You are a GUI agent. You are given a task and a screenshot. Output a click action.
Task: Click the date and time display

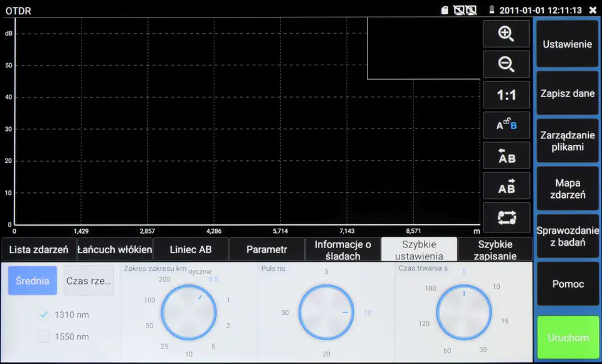pos(541,11)
